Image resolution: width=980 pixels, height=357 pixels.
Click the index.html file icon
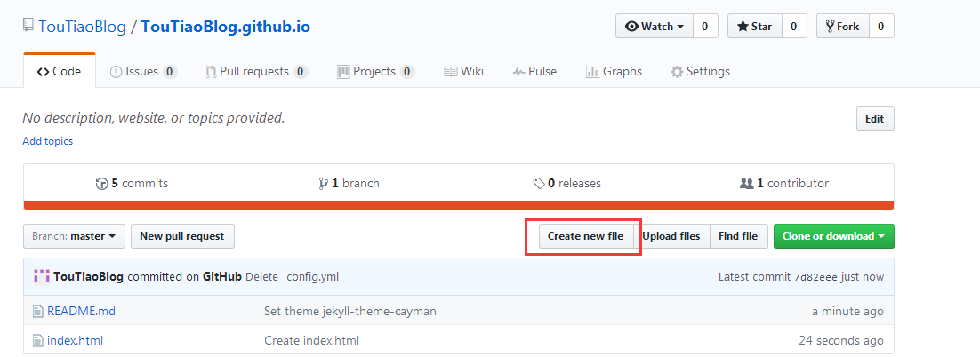point(38,340)
